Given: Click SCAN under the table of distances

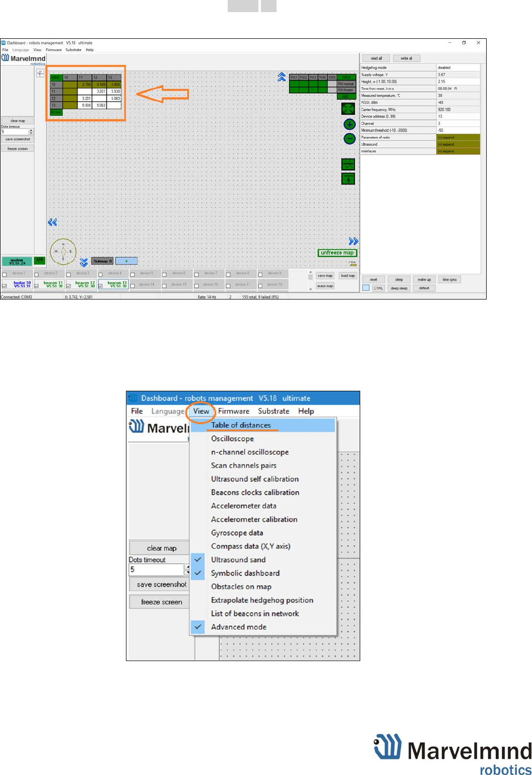Looking at the screenshot, I should tap(55, 112).
